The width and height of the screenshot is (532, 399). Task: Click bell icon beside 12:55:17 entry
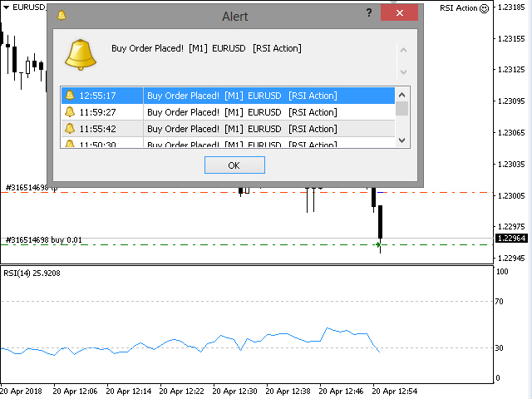(x=70, y=96)
